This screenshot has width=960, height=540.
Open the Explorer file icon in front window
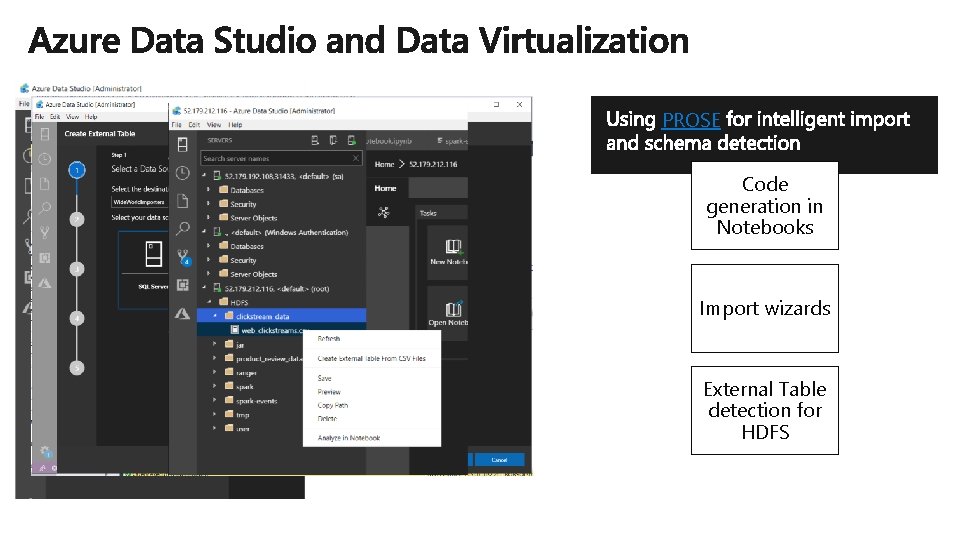point(182,201)
